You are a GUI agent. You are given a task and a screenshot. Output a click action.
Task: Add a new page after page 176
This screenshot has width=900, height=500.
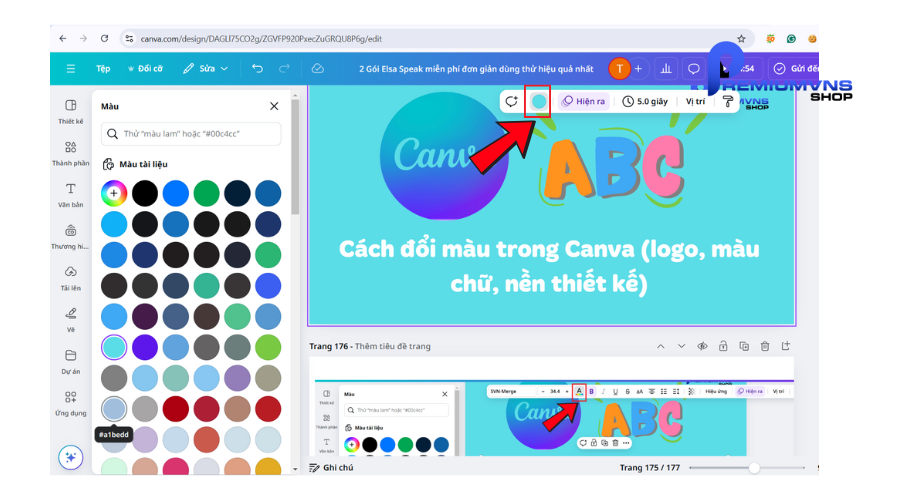(786, 346)
